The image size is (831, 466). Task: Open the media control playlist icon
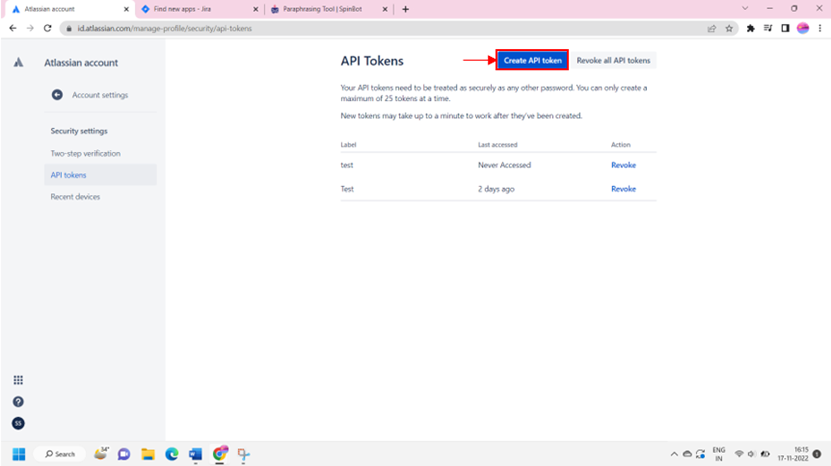tap(768, 29)
